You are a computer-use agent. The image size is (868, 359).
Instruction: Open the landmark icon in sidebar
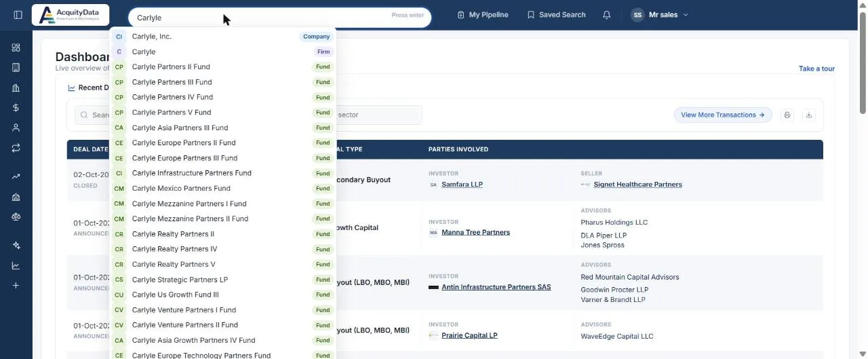tap(16, 197)
